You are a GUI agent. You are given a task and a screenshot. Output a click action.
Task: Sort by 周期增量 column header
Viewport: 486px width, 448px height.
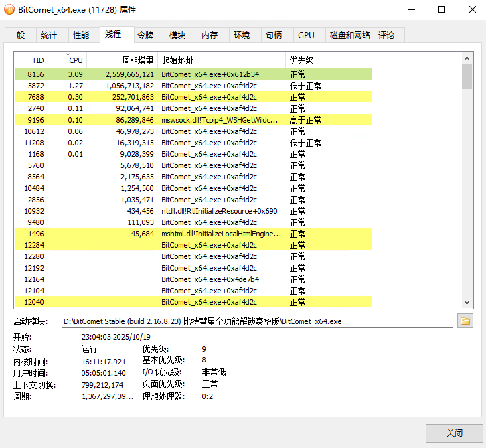pos(138,60)
